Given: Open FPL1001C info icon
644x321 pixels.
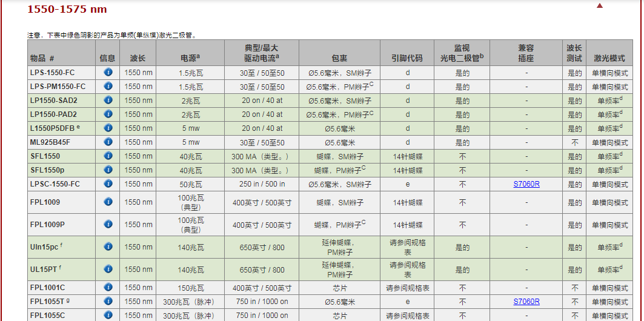Looking at the screenshot, I should click(108, 288).
